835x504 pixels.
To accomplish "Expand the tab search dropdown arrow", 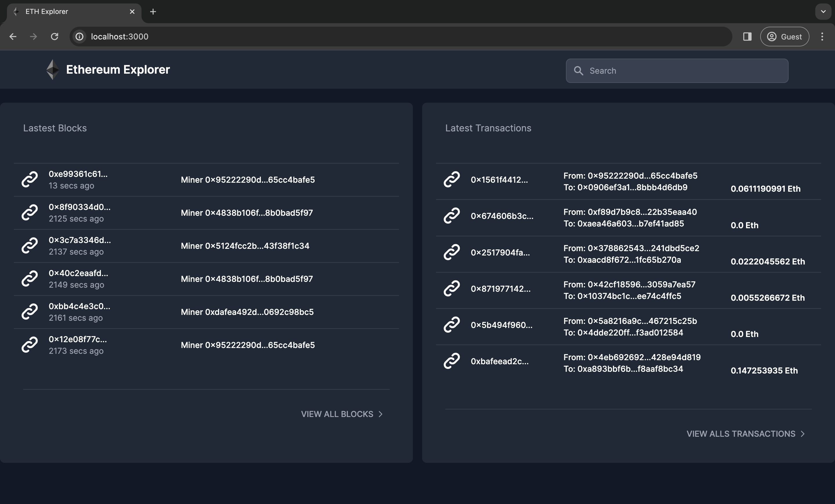I will point(823,12).
